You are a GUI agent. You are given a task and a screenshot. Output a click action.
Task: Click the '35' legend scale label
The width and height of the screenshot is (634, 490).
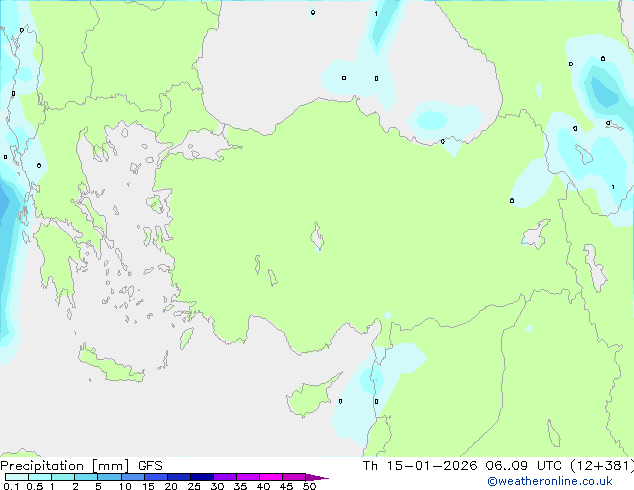(240, 486)
